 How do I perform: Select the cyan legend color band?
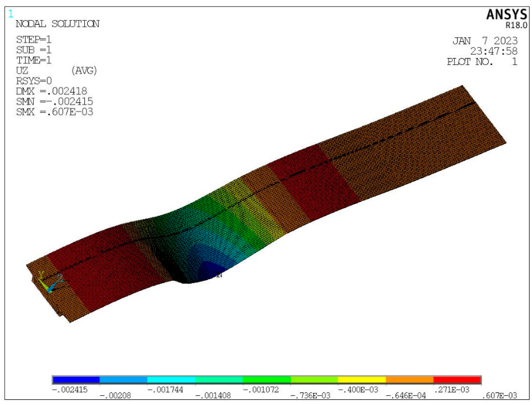click(171, 380)
